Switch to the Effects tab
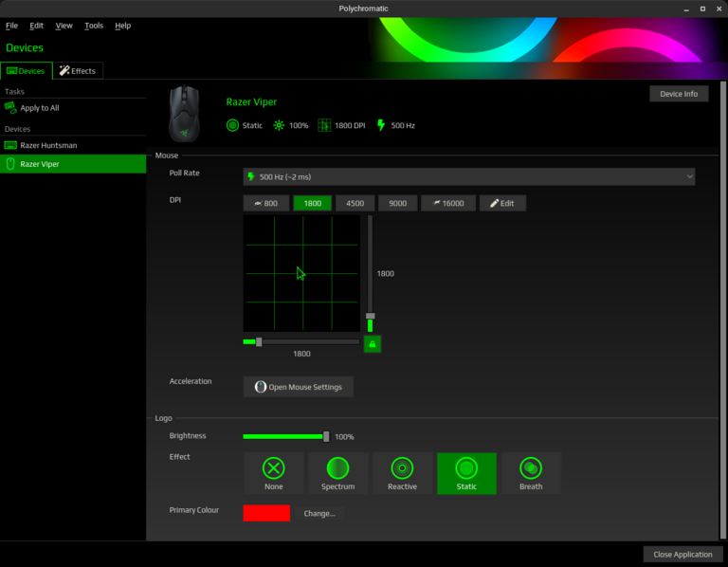 (x=78, y=71)
